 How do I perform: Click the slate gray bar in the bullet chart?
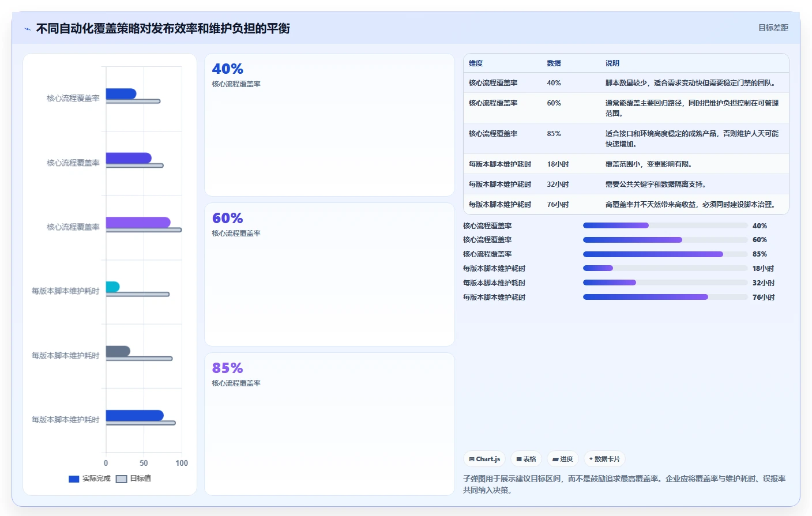click(118, 351)
